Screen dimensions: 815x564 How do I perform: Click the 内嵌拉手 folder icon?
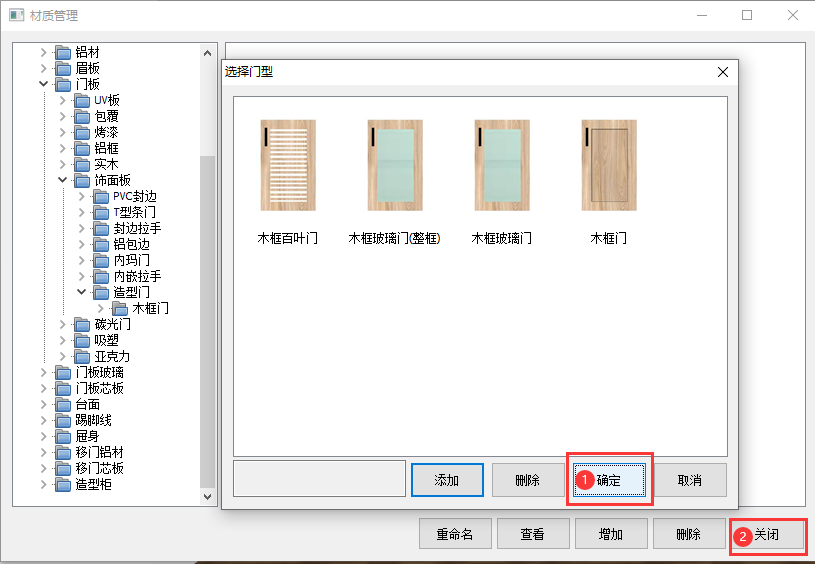click(101, 277)
